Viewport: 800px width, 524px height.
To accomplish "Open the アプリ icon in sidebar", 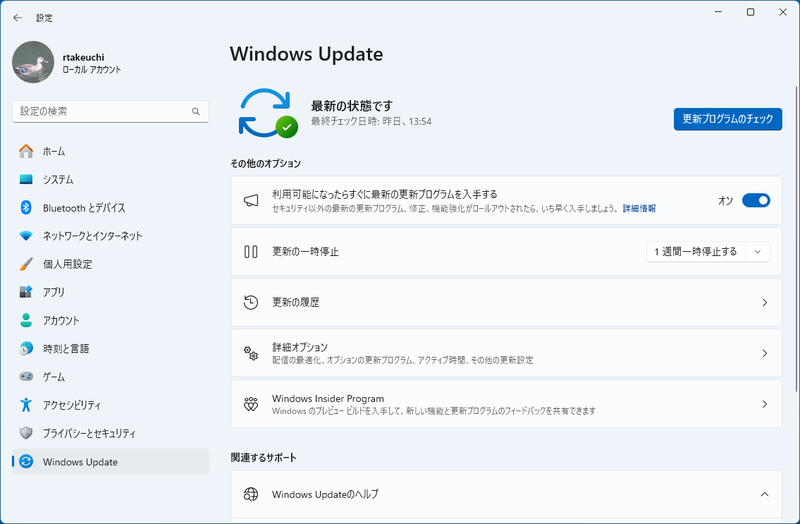I will point(26,292).
